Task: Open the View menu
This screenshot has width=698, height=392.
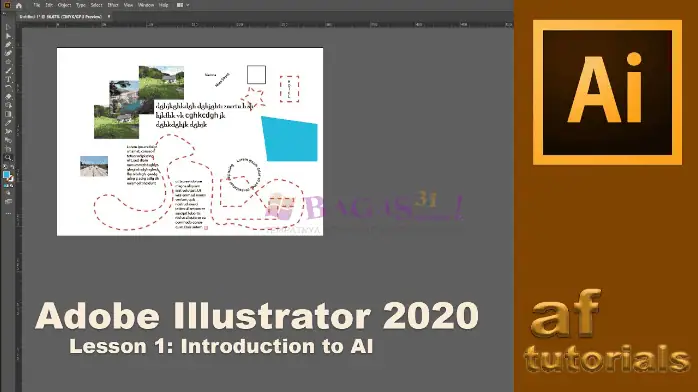Action: (128, 5)
